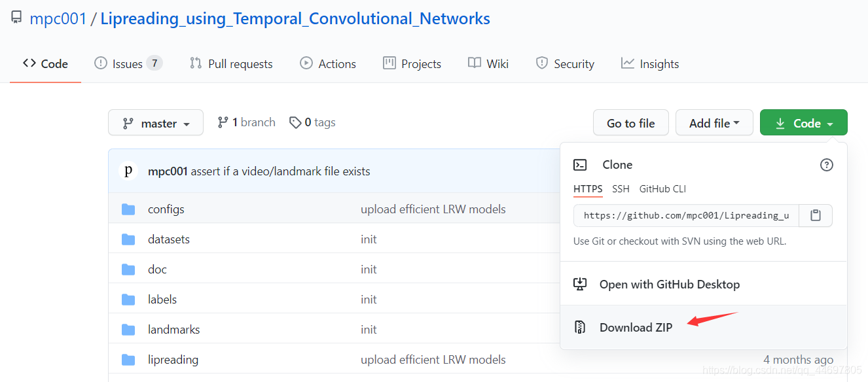Switch to the Projects tab
The height and width of the screenshot is (382, 868).
[x=412, y=63]
